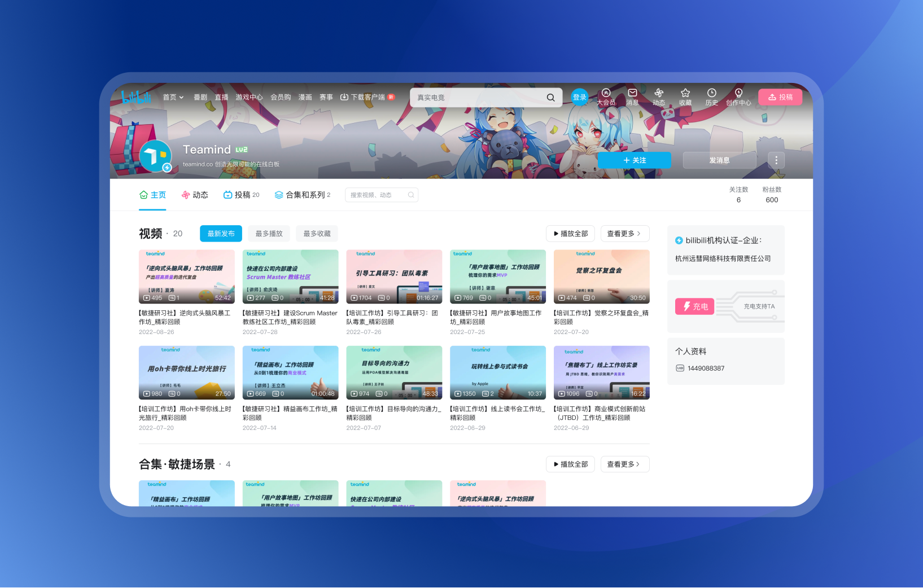Open the 用户故事地图 thumbnail in 视频 section
The image size is (923, 588).
[x=498, y=277]
